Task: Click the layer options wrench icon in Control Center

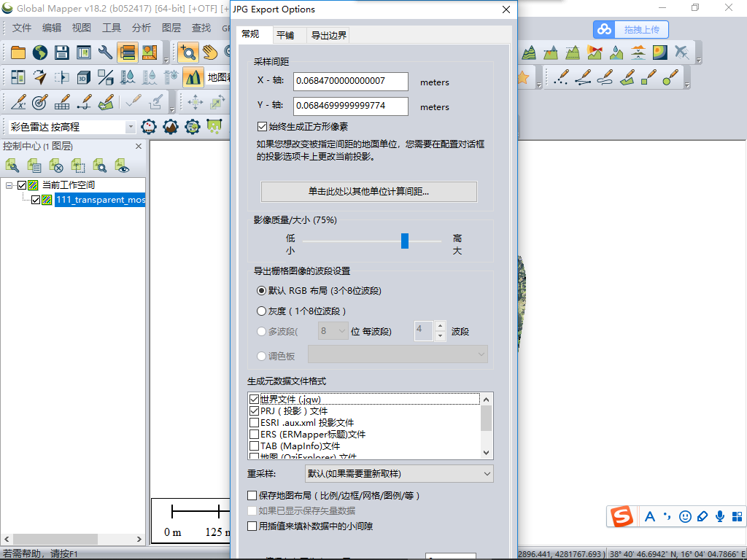Action: (12, 166)
